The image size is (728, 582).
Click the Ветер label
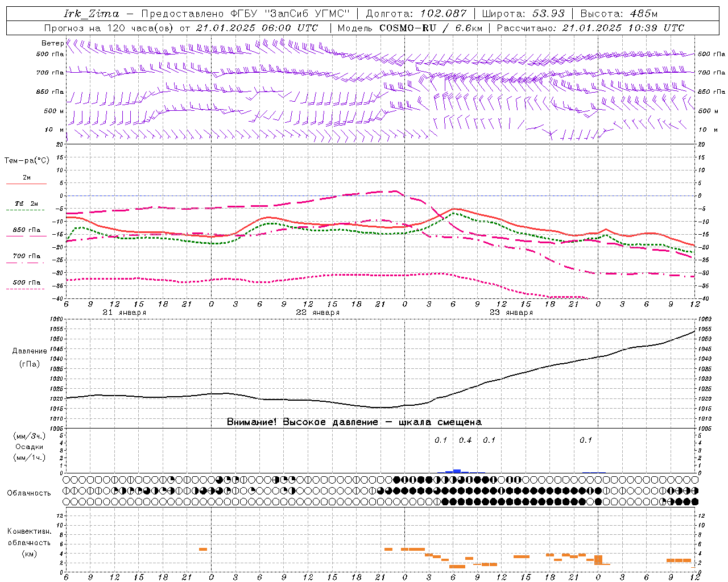(52, 43)
